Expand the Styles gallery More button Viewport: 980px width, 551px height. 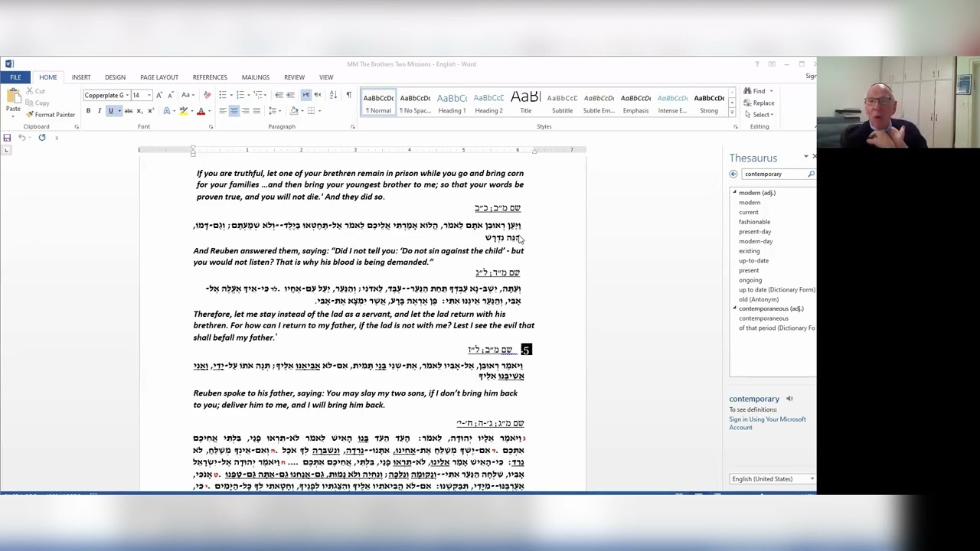click(732, 111)
